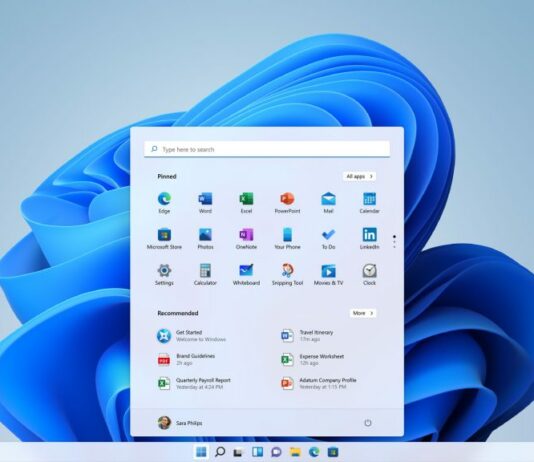Open the Brand Guidelines PDF
Image resolution: width=534 pixels, height=462 pixels.
click(x=186, y=360)
